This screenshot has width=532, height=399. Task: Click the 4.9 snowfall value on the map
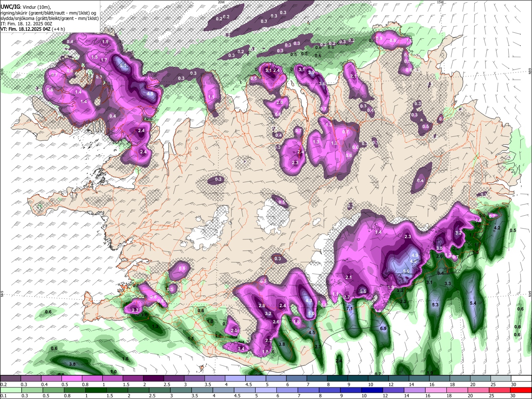(414, 255)
